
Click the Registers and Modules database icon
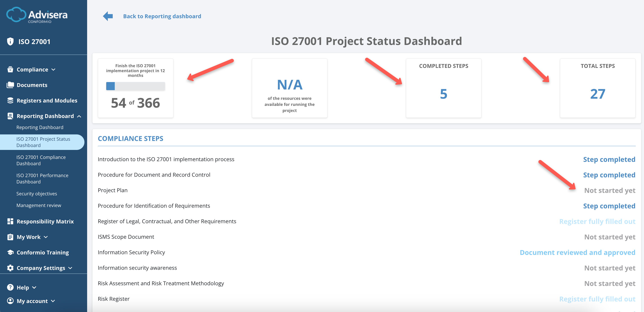pyautogui.click(x=10, y=100)
